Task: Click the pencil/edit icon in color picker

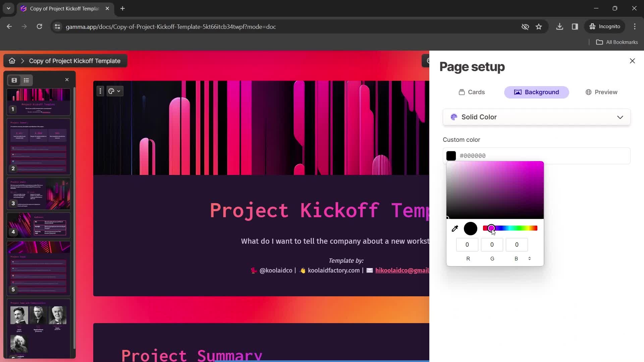Action: tap(455, 229)
